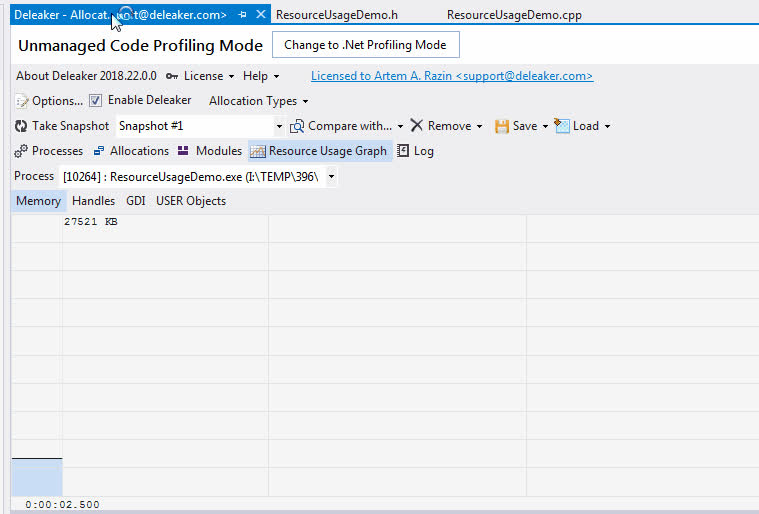Click the Compare with magnifier icon

tap(297, 126)
